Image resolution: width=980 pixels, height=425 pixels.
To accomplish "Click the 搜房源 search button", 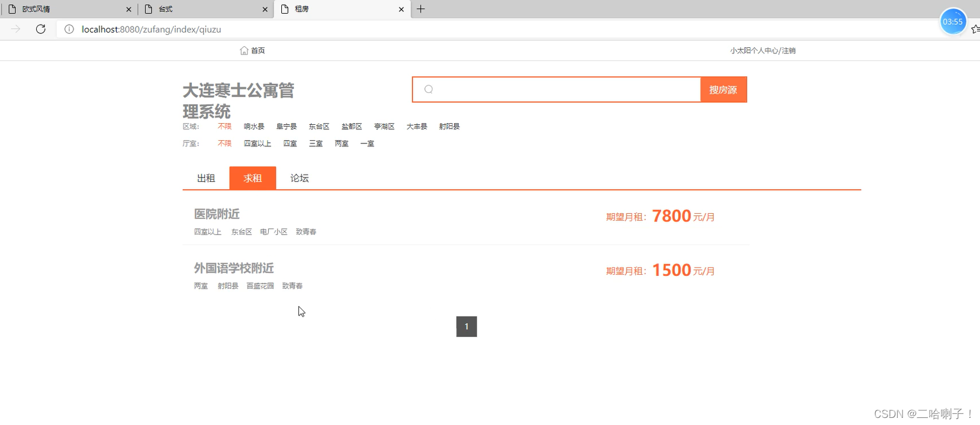I will pos(724,89).
